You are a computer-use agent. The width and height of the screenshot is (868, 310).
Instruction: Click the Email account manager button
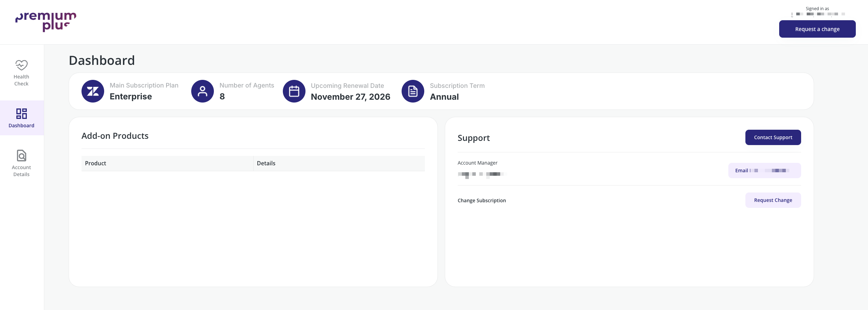pyautogui.click(x=764, y=171)
